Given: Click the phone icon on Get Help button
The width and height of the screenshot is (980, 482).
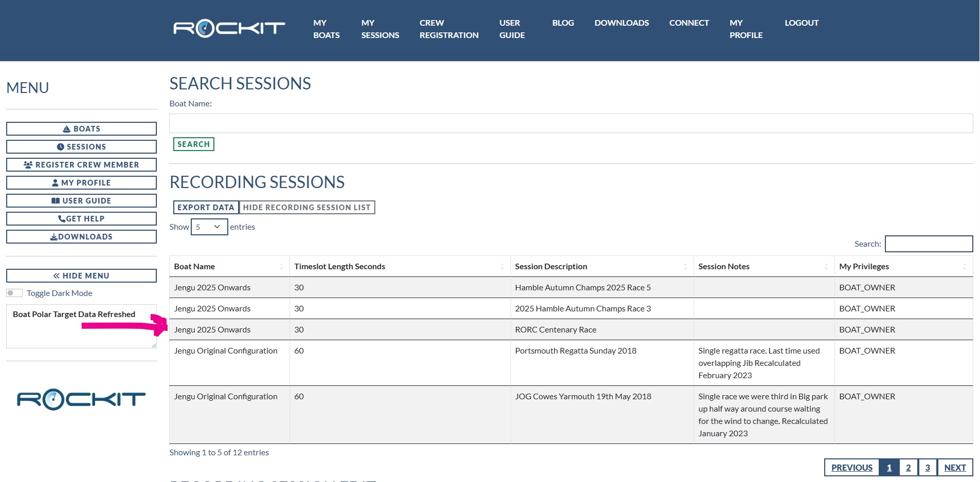Looking at the screenshot, I should pos(62,219).
